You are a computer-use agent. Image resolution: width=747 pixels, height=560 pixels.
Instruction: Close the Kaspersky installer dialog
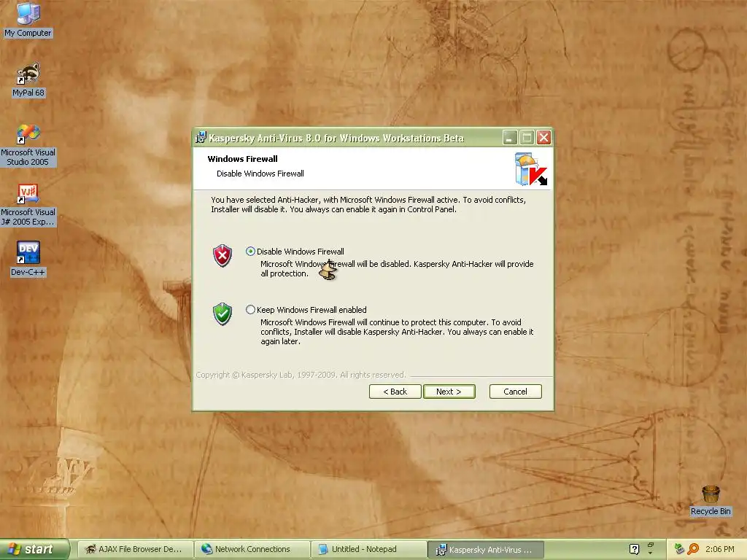543,138
